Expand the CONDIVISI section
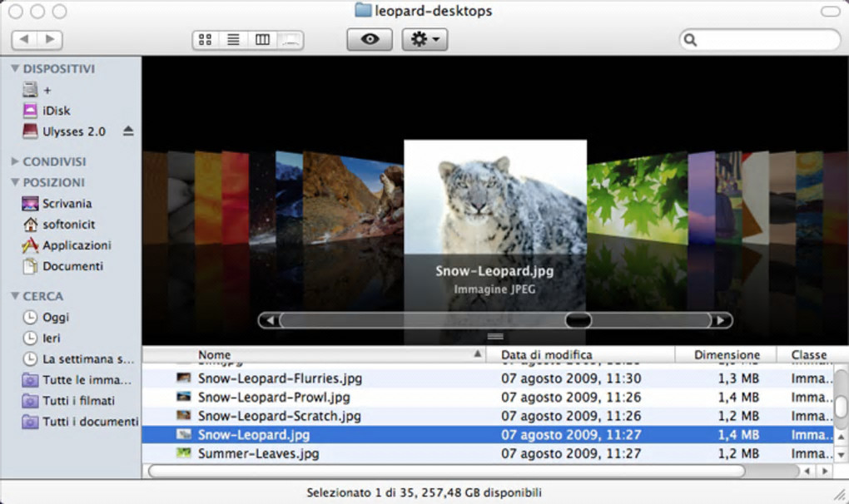Viewport: 849px width, 504px height. click(15, 161)
